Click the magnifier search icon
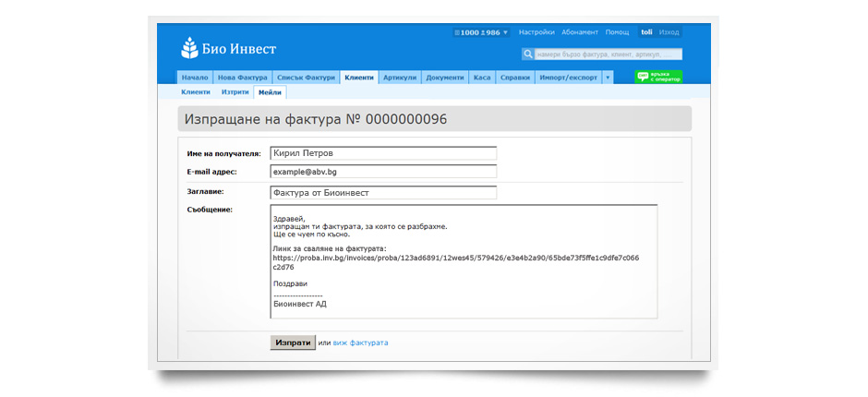The width and height of the screenshot is (868, 397). (x=527, y=54)
